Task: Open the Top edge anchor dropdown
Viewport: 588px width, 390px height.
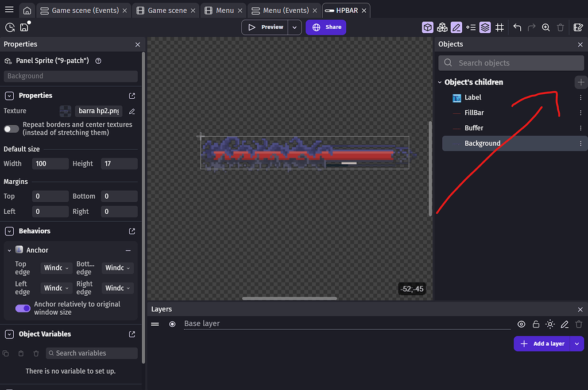Action: [56, 268]
